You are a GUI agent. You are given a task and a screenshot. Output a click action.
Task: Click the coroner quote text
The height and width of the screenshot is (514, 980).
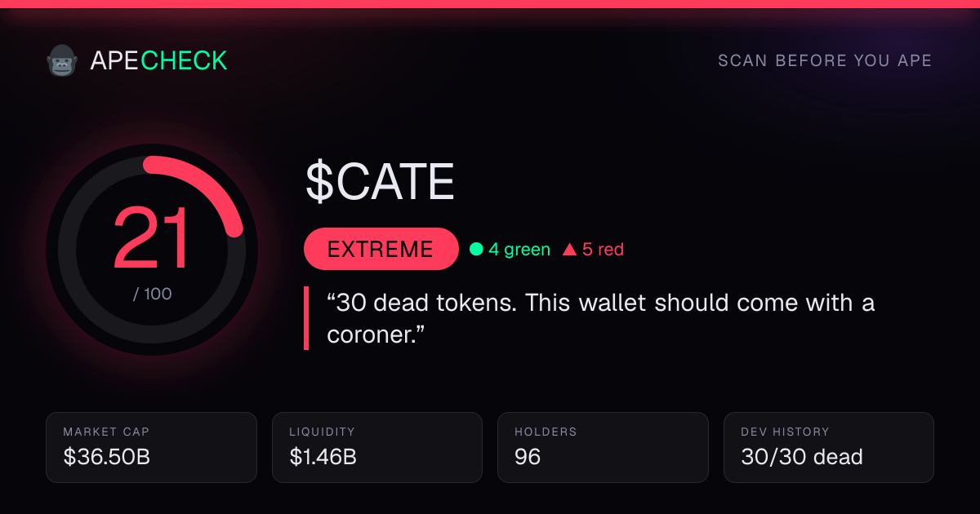(x=600, y=318)
